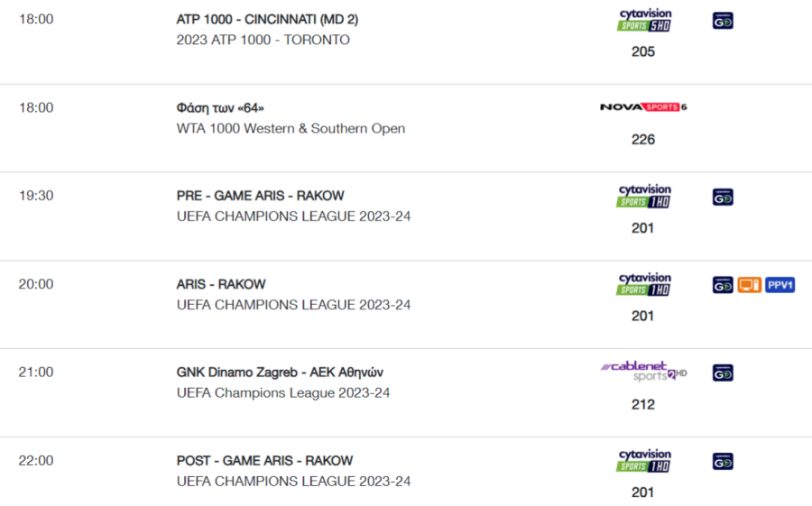This screenshot has width=812, height=506.
Task: Click the GO icon for PRE - GAME ARIS - RAKOW
Action: point(723,197)
